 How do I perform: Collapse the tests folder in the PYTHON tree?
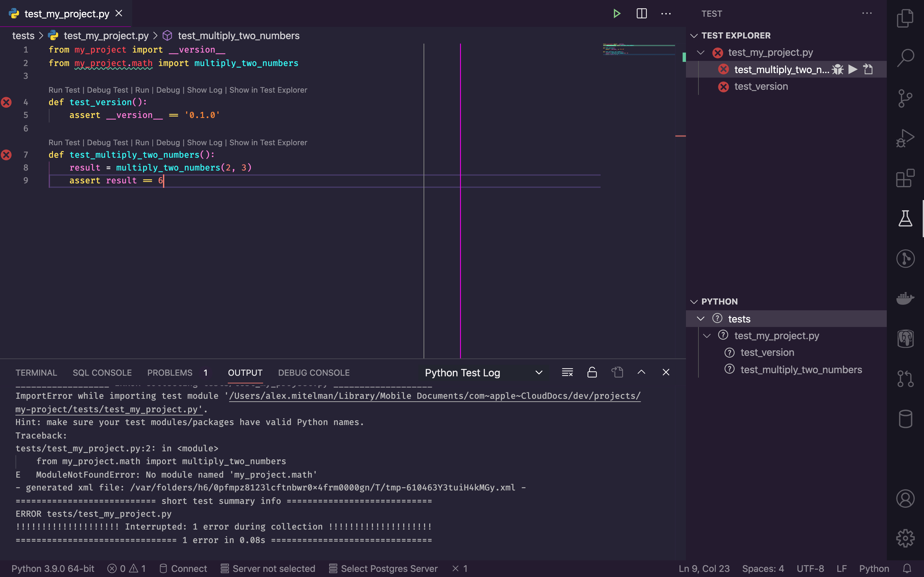(x=701, y=319)
